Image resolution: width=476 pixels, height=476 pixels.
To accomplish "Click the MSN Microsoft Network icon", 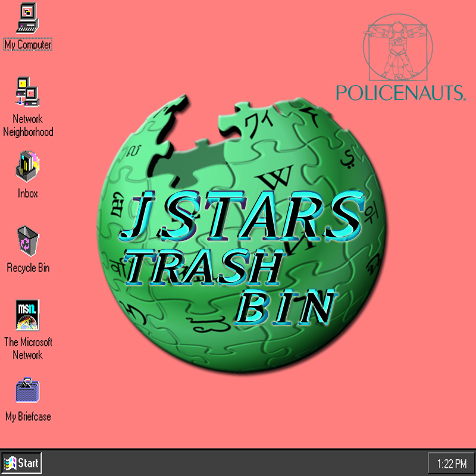I will (x=28, y=315).
